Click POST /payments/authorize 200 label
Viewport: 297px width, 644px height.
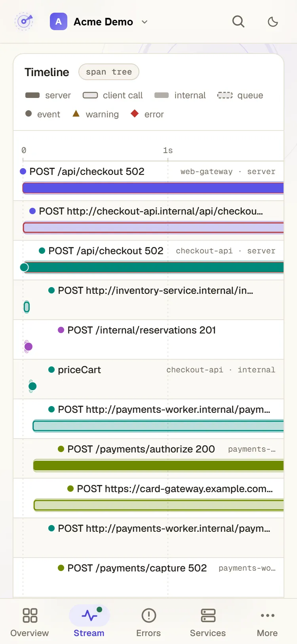141,449
